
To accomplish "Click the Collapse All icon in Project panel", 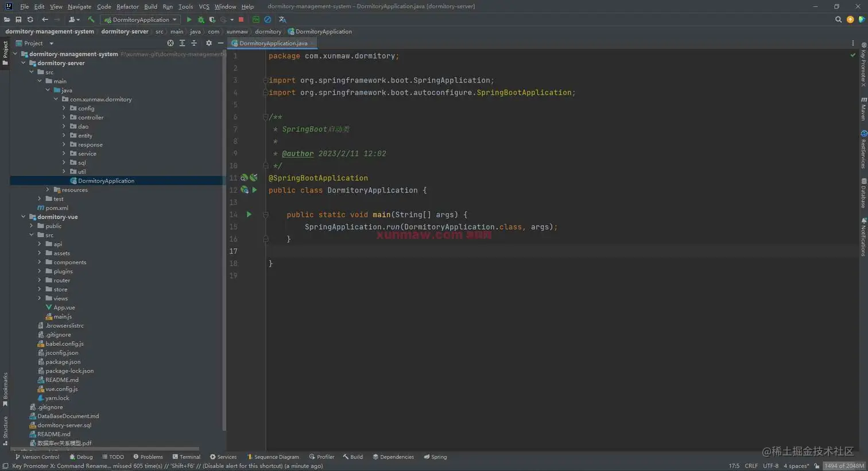I will pyautogui.click(x=194, y=43).
